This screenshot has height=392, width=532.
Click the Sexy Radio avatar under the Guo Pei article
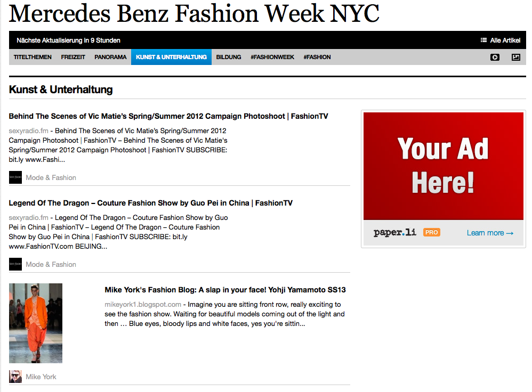15,264
